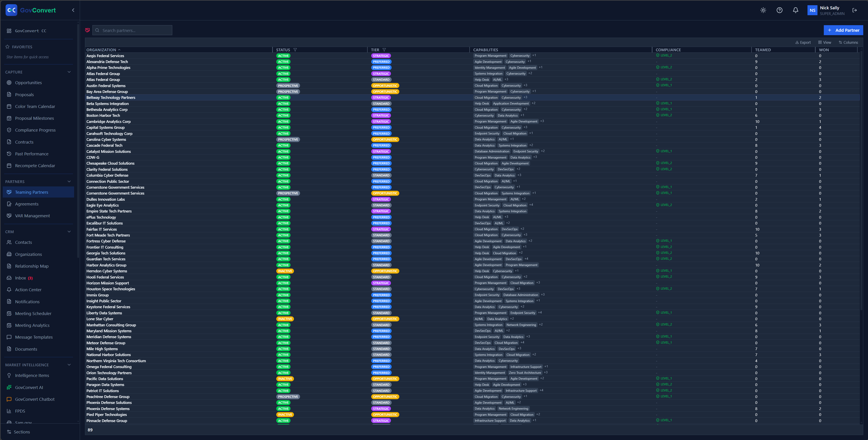
Task: Collapse the sidebar with the chevron
Action: point(73,10)
